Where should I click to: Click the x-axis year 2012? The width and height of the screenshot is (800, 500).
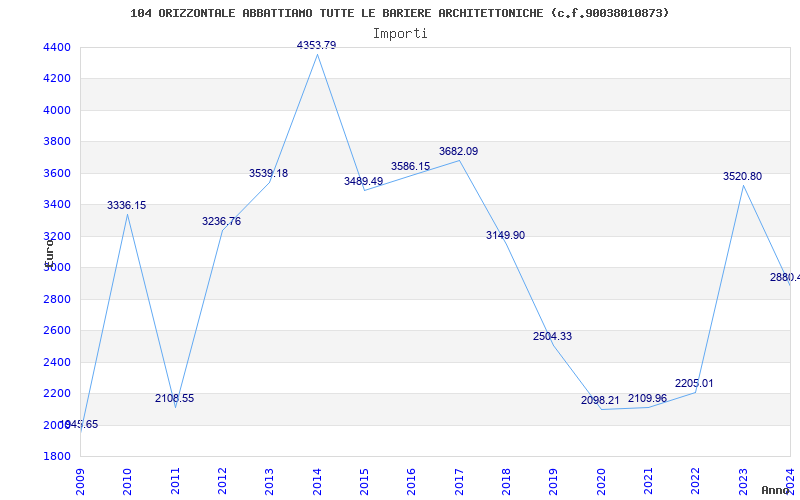(x=222, y=481)
